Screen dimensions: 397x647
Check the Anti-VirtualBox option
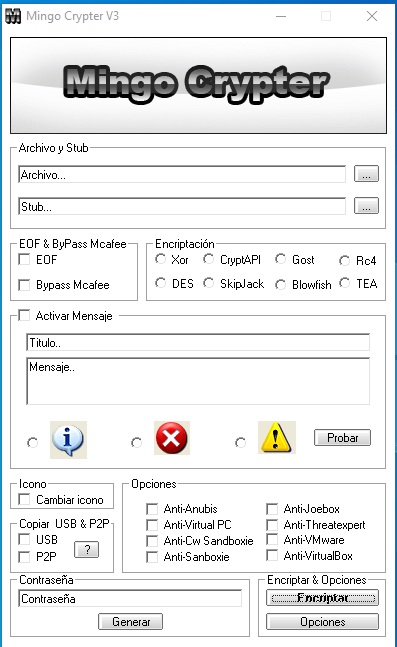point(272,555)
